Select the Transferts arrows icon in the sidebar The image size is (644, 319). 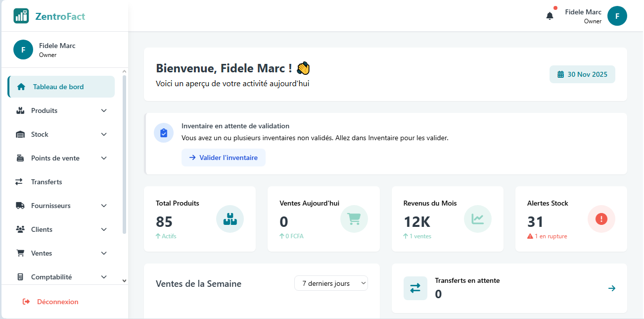(20, 182)
